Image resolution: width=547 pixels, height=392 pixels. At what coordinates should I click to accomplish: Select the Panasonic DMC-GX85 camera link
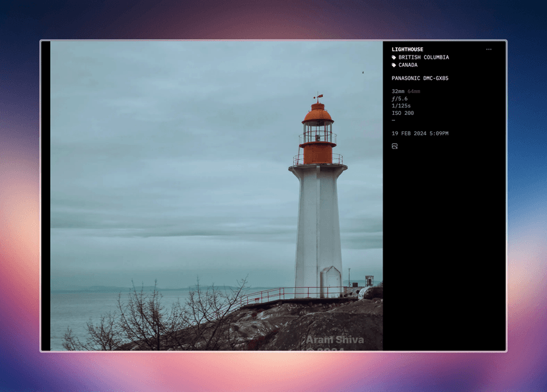click(x=419, y=79)
